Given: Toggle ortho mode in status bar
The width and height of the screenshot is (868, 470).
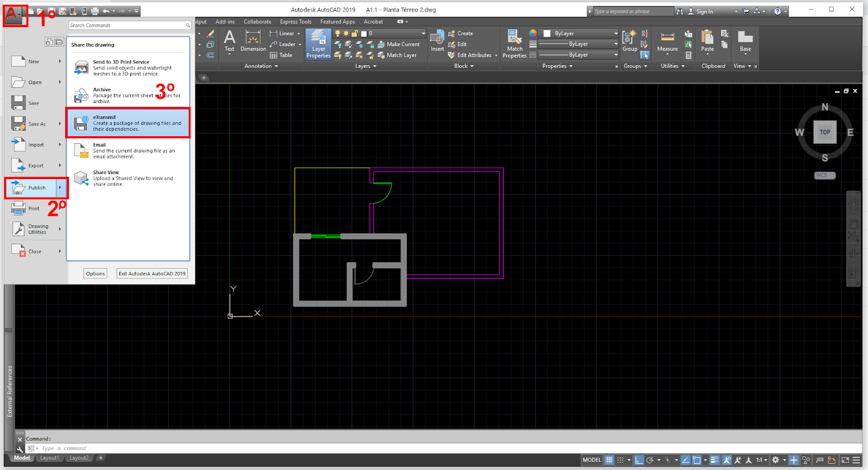Looking at the screenshot, I should click(x=639, y=460).
